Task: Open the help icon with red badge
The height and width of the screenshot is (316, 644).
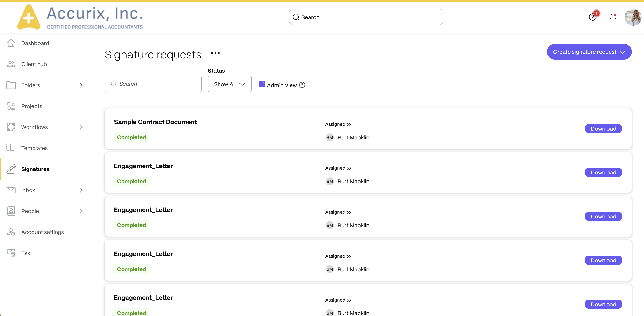Action: pyautogui.click(x=593, y=17)
